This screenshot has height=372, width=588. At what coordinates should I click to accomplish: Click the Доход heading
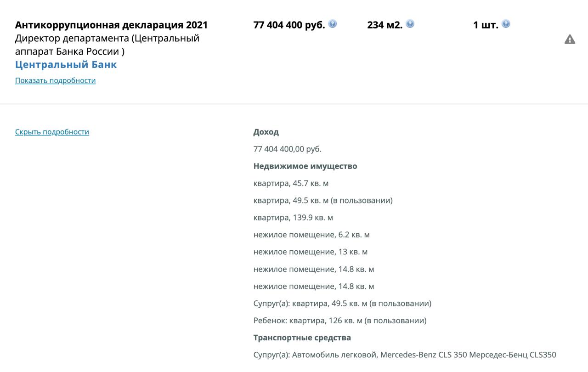tap(266, 132)
